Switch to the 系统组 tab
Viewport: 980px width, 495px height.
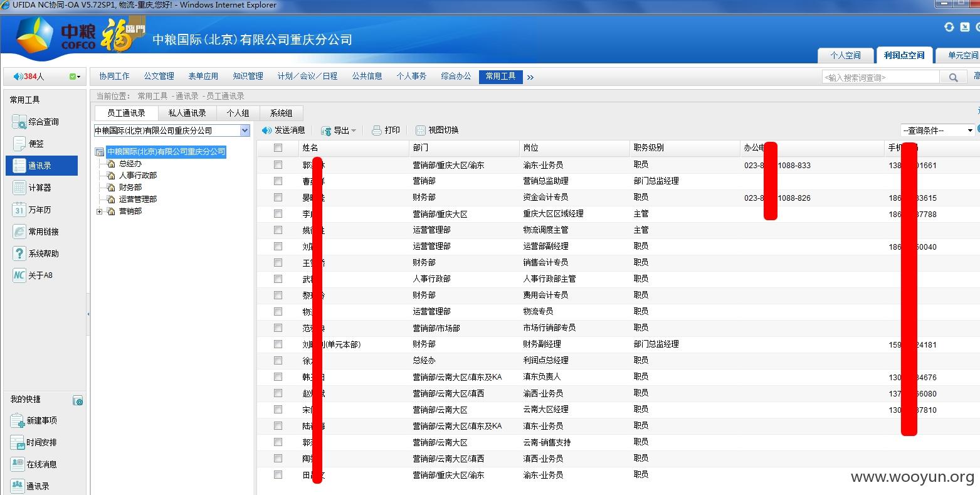(x=281, y=113)
